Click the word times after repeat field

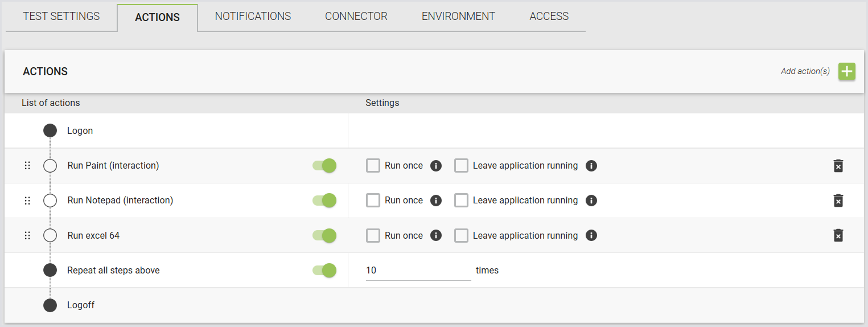487,270
